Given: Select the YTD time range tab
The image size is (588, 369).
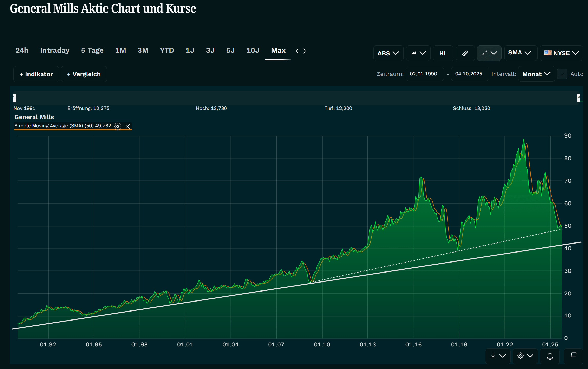Looking at the screenshot, I should [x=167, y=50].
